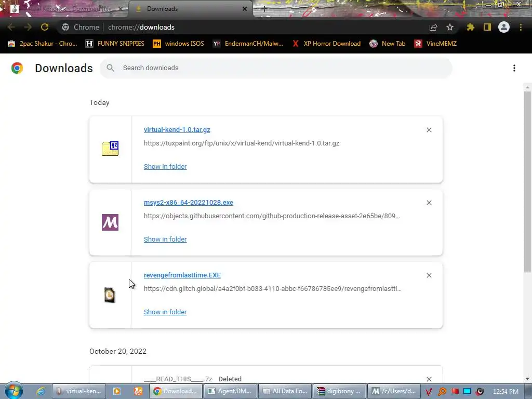
Task: Open the media player taskbar icon
Action: click(117, 391)
